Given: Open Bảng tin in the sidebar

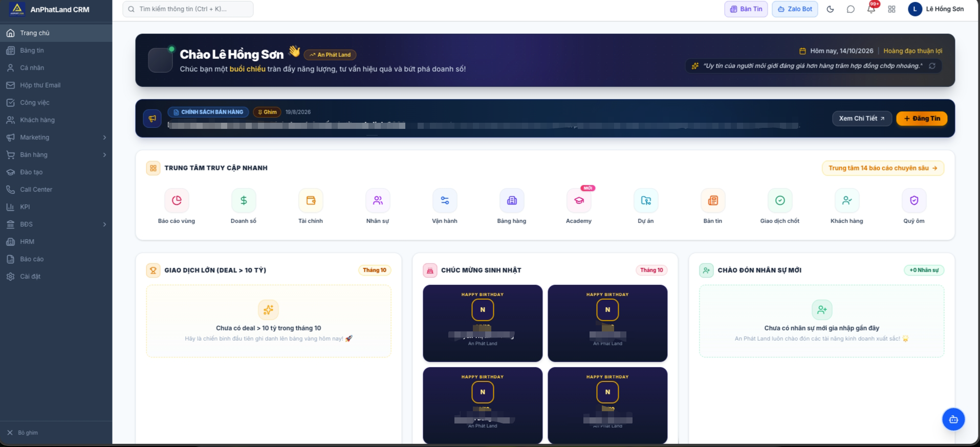Looking at the screenshot, I should point(56,51).
